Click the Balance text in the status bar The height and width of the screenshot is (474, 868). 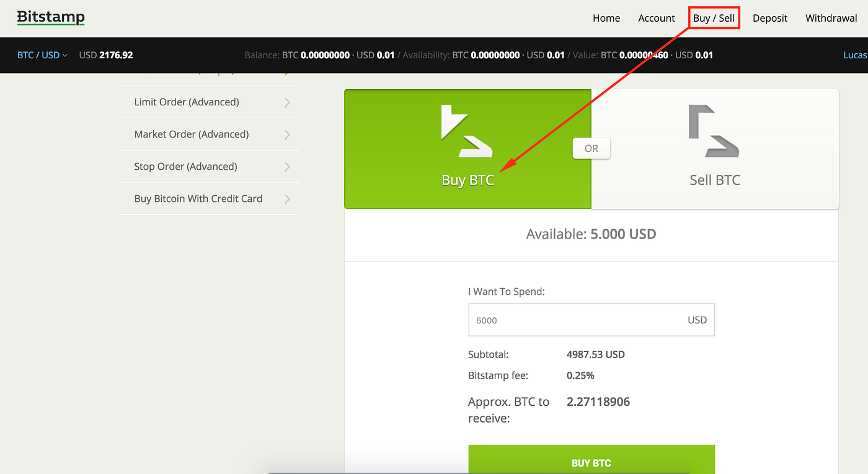pos(319,55)
